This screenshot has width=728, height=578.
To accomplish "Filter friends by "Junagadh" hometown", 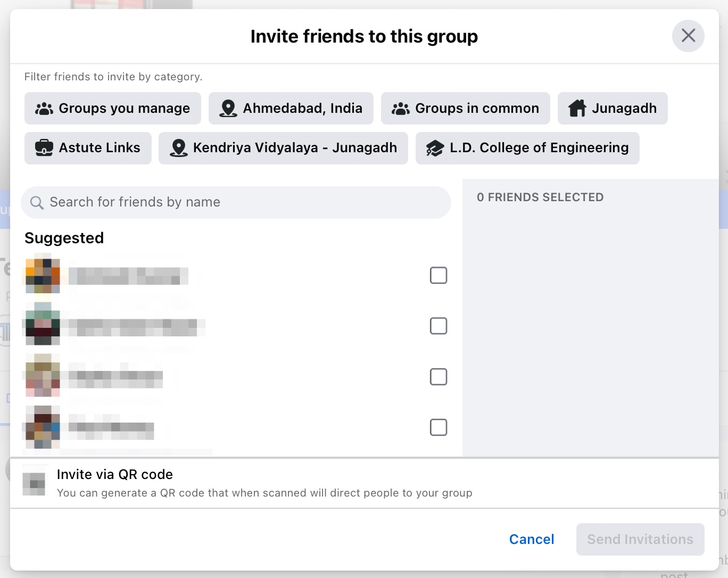I will [612, 108].
